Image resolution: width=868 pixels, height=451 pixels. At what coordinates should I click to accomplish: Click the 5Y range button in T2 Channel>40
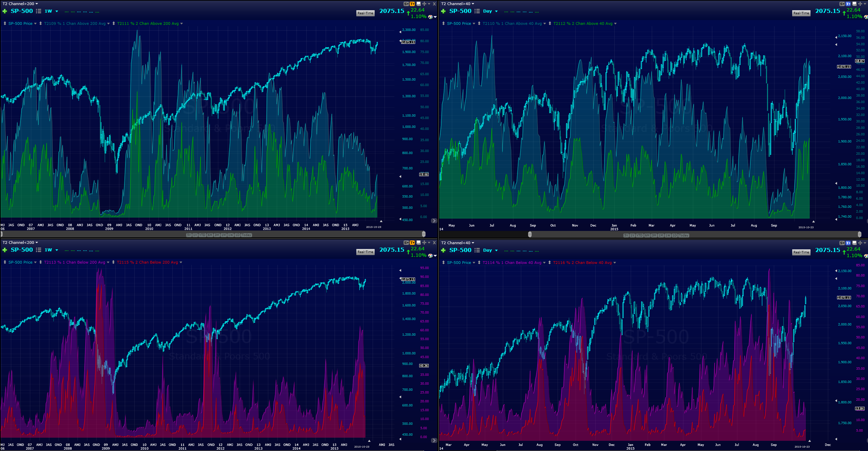626,235
